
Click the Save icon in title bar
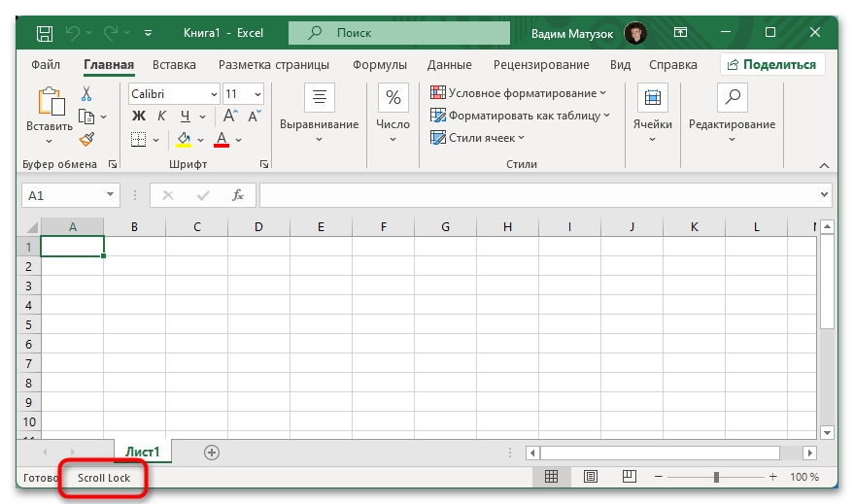pyautogui.click(x=45, y=34)
